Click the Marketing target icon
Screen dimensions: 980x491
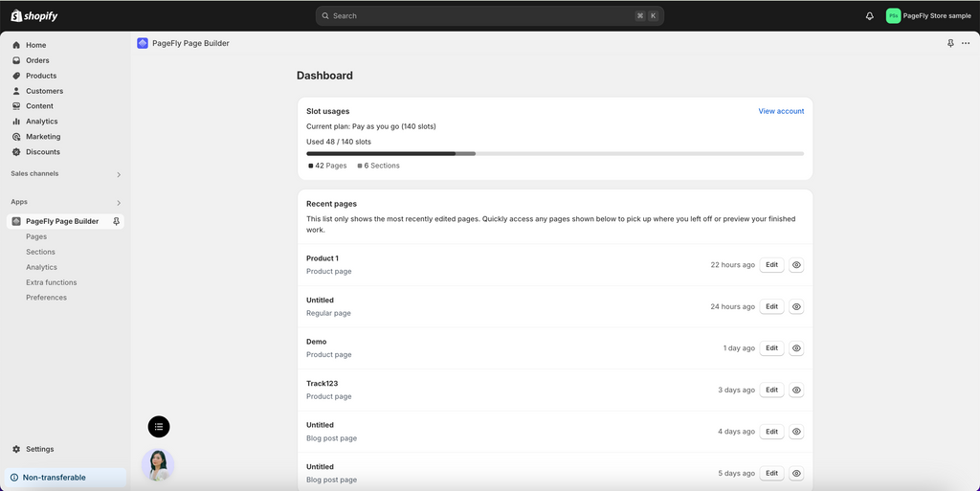(16, 137)
